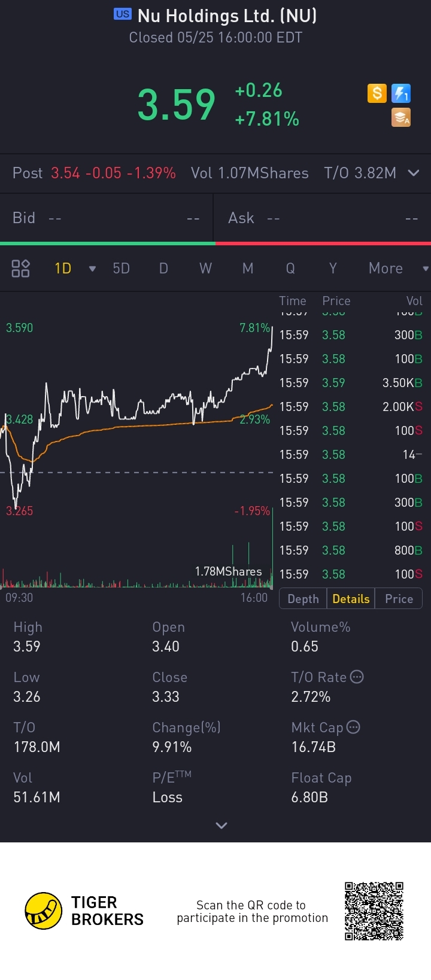
Task: Tap the US market flag badge
Action: tap(123, 14)
